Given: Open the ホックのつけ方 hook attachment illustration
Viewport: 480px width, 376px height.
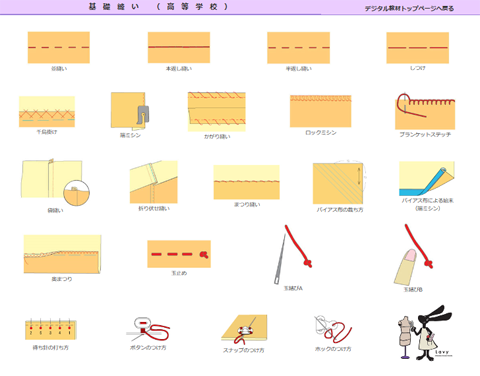Looking at the screenshot, I should tap(333, 329).
